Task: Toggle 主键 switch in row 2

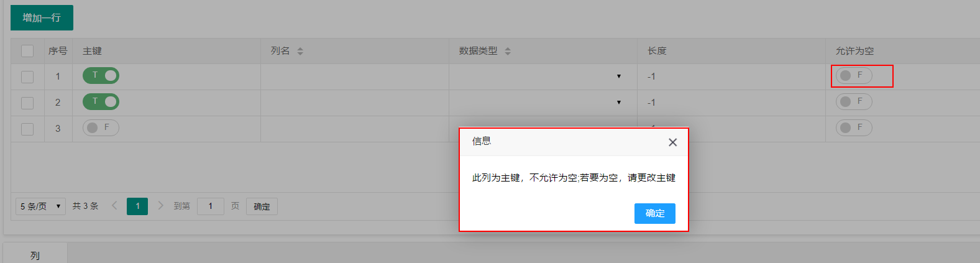Action: [101, 101]
